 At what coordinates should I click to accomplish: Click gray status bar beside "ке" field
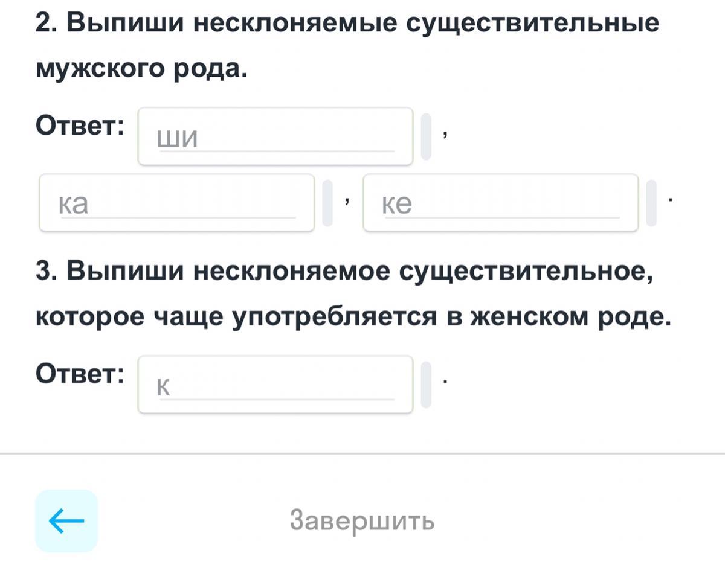pyautogui.click(x=651, y=203)
